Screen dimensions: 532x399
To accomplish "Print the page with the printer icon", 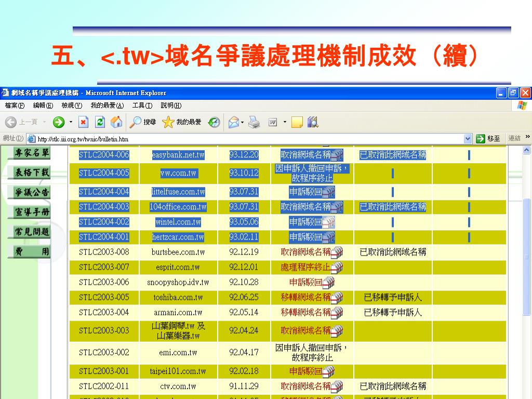I will 254,122.
